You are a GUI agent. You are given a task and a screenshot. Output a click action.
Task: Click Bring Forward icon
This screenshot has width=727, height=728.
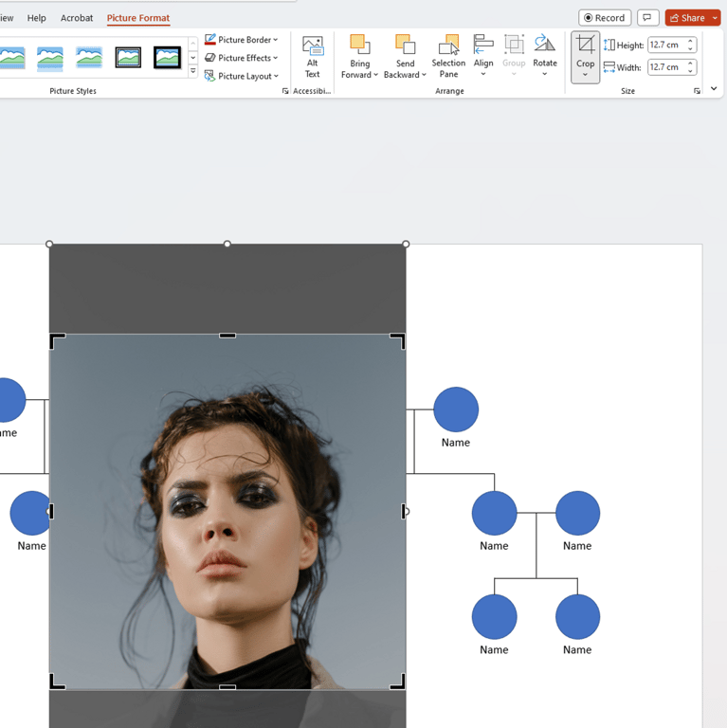(360, 45)
